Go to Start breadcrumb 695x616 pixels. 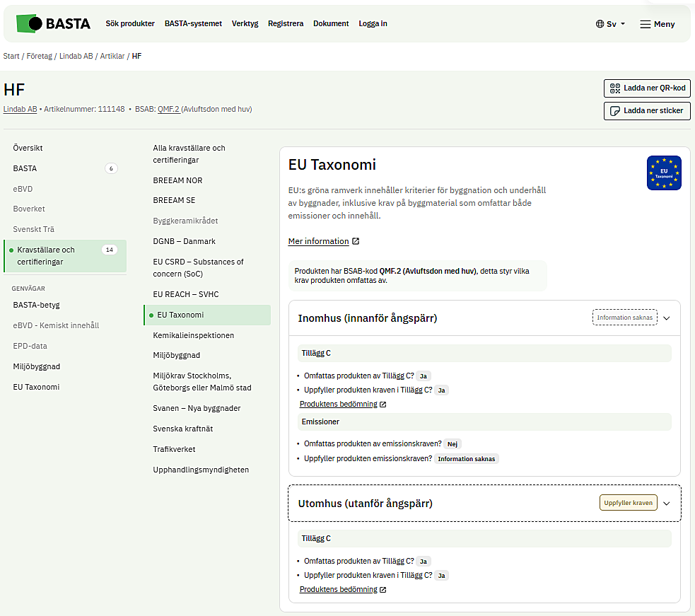[x=11, y=57]
